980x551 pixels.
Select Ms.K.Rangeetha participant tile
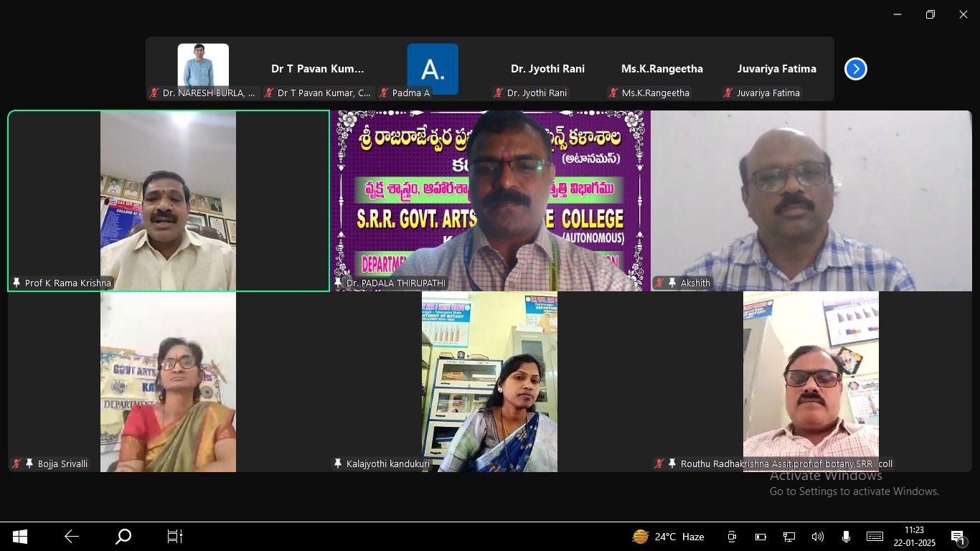pos(661,69)
